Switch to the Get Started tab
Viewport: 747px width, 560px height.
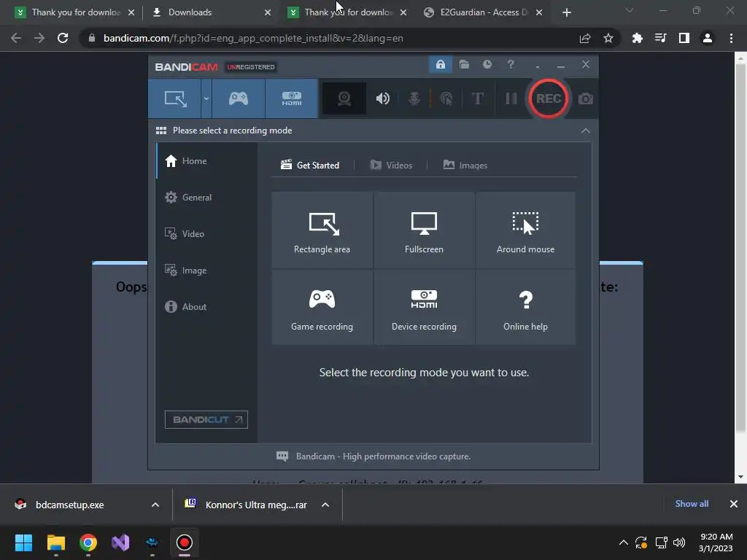(310, 166)
